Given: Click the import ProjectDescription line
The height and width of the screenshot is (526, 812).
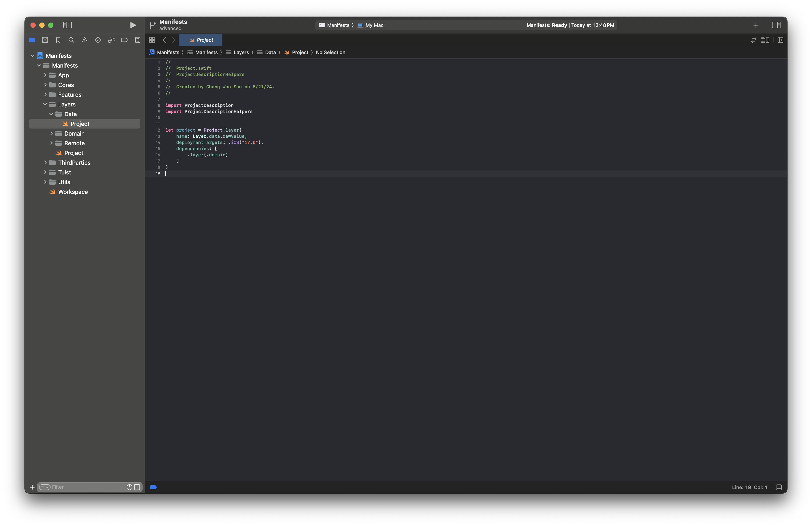Looking at the screenshot, I should (x=200, y=105).
